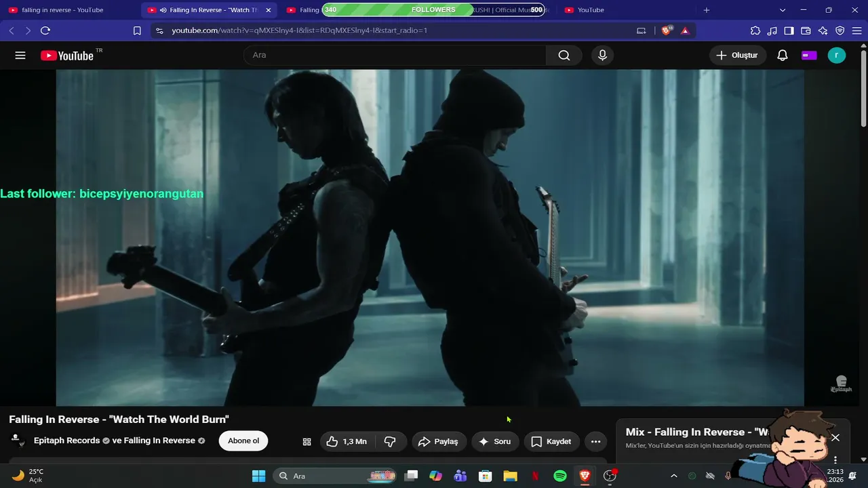Click the video player to pause

pyautogui.click(x=430, y=237)
